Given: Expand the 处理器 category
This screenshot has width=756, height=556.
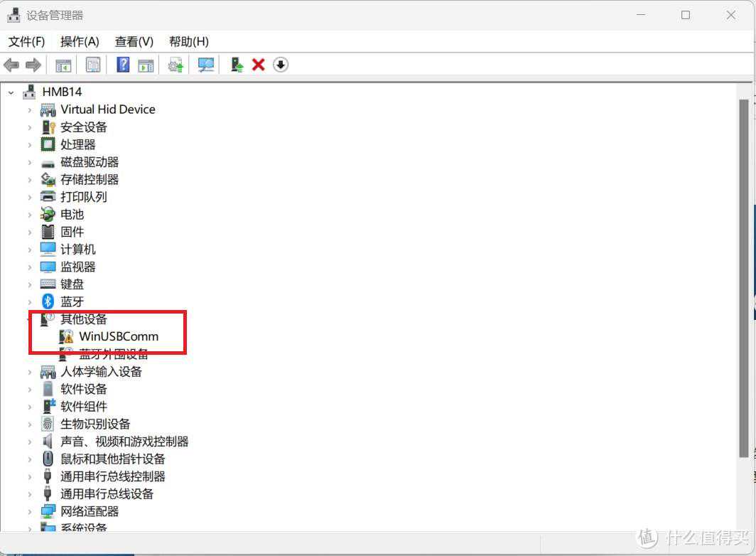Looking at the screenshot, I should [30, 144].
